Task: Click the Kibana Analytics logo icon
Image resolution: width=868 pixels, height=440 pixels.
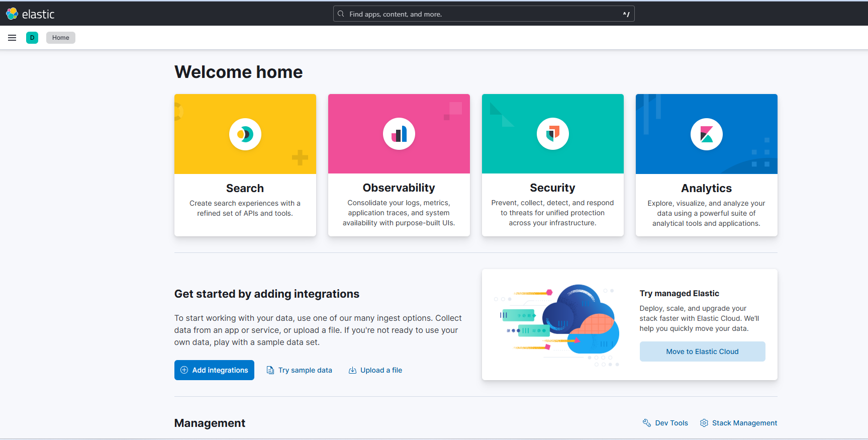Action: tap(707, 134)
